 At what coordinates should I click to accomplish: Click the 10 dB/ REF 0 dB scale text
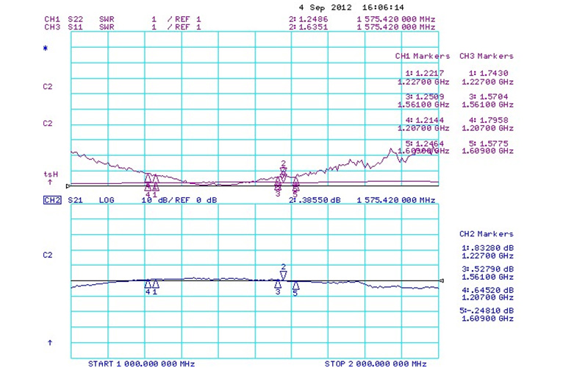click(179, 200)
